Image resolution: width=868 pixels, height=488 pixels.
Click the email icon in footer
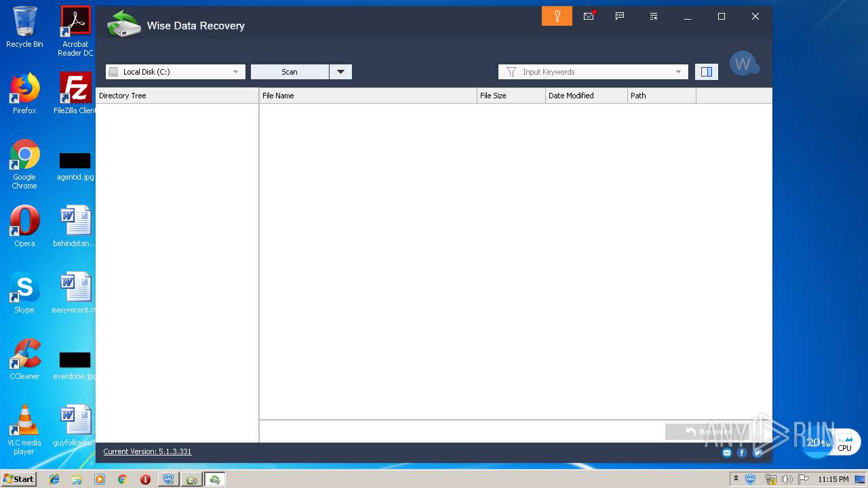727,453
